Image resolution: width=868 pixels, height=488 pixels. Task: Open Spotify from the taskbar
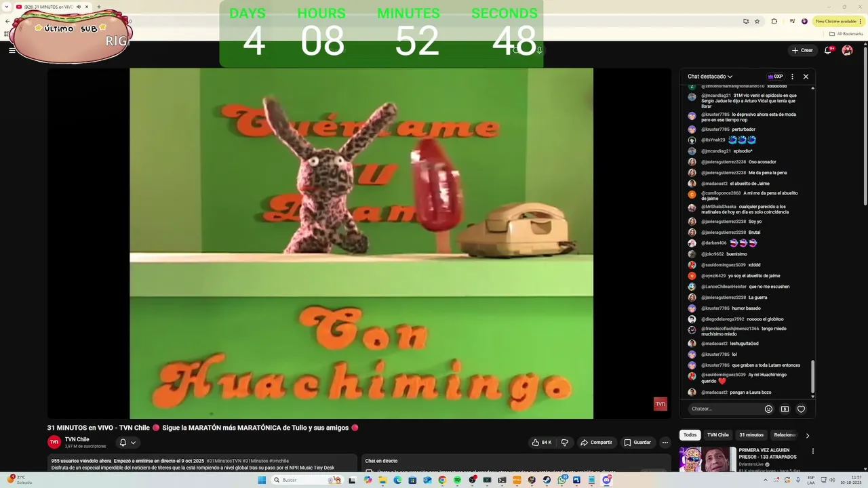click(457, 480)
